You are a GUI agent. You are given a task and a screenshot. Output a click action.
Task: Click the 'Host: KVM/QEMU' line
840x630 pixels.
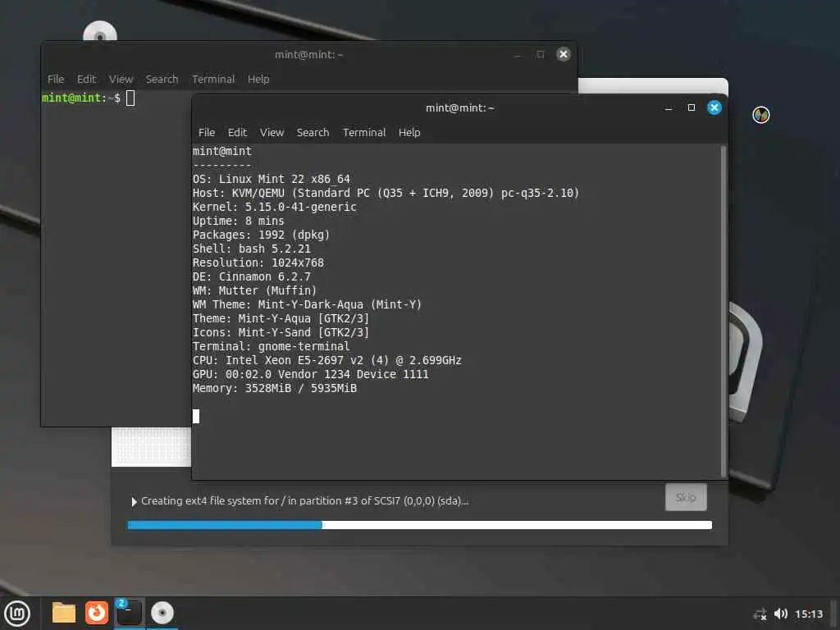pyautogui.click(x=386, y=193)
